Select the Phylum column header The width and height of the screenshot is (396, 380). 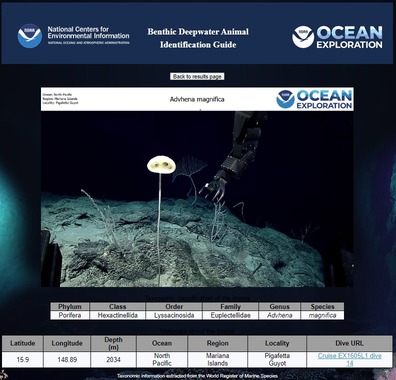tap(70, 307)
